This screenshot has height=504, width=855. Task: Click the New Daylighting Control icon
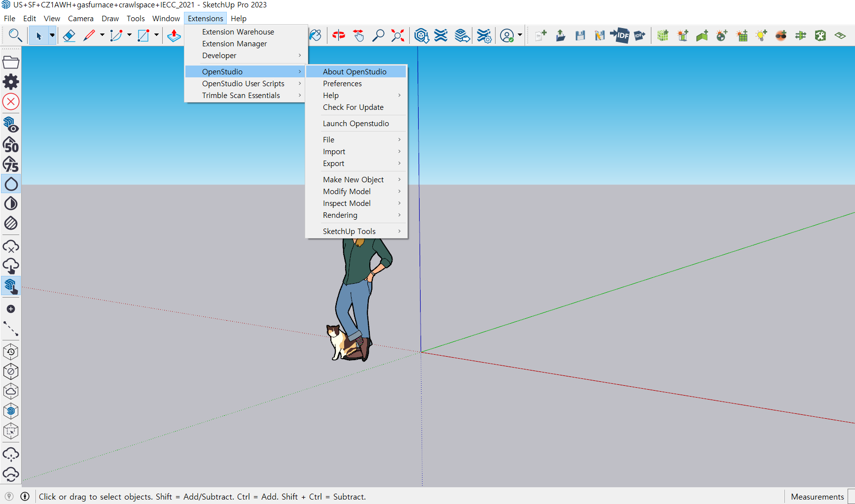pyautogui.click(x=722, y=35)
